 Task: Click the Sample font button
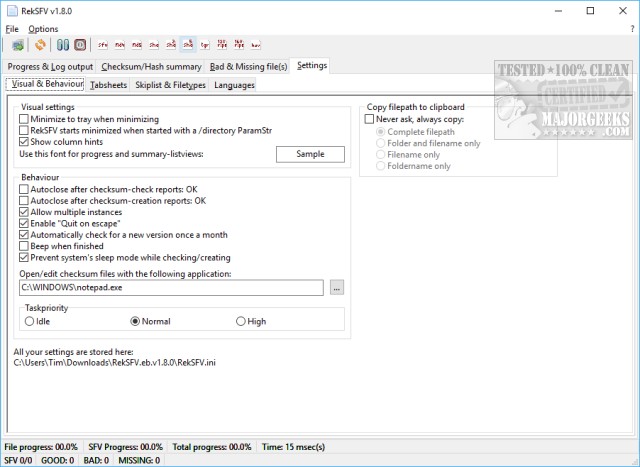tap(310, 154)
